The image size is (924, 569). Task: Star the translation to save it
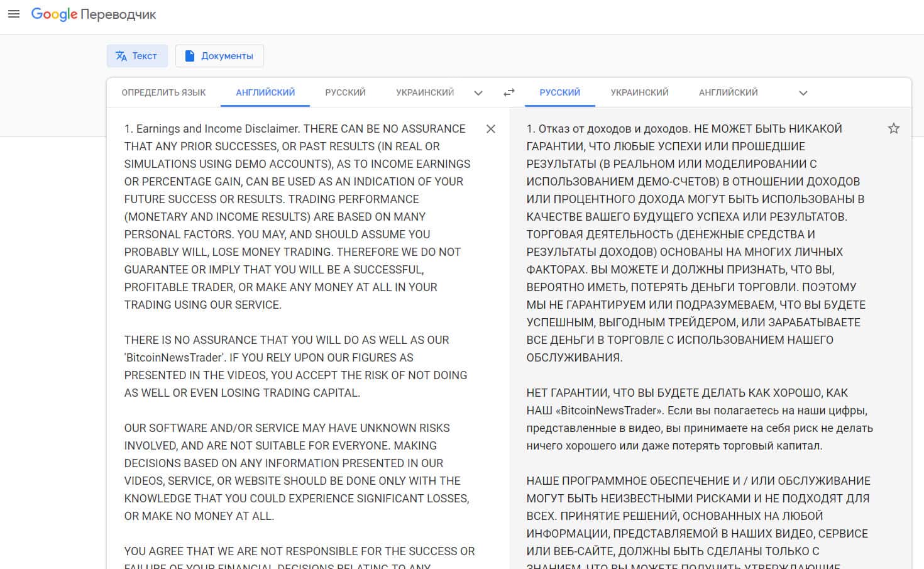[x=893, y=129]
